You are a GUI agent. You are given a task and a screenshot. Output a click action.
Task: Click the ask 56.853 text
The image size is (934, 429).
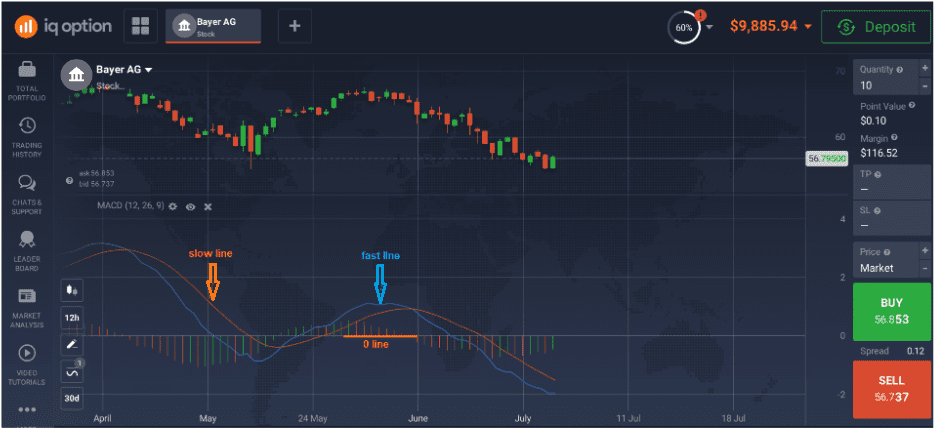[96, 173]
